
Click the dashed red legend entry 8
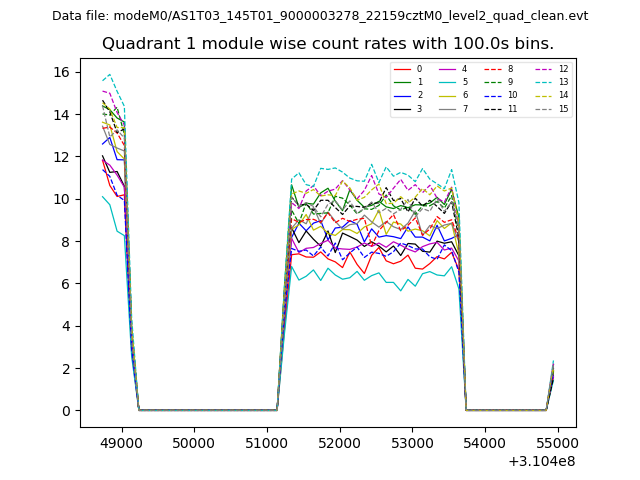click(x=502, y=69)
